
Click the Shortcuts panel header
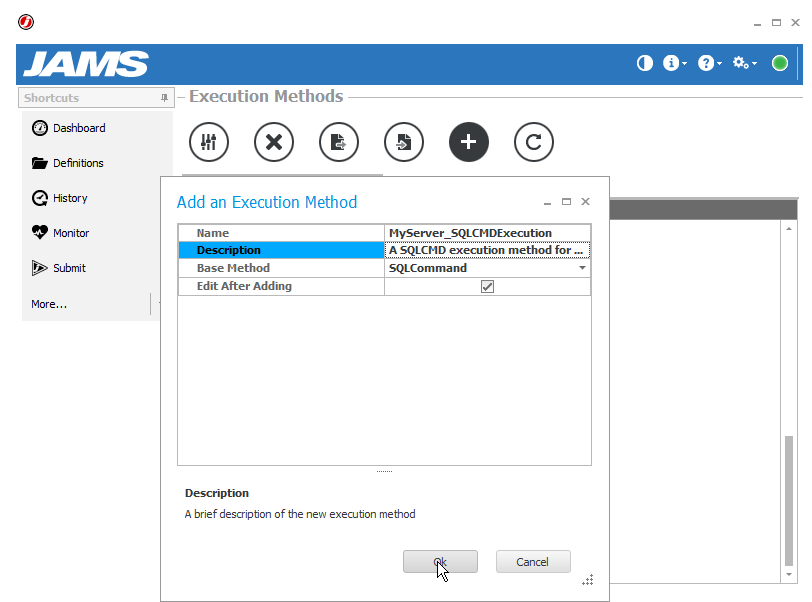(x=96, y=97)
